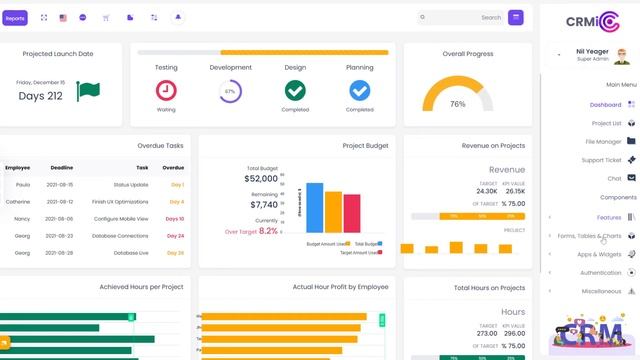Click the Dashboard grid icon in sidebar

coord(631,104)
